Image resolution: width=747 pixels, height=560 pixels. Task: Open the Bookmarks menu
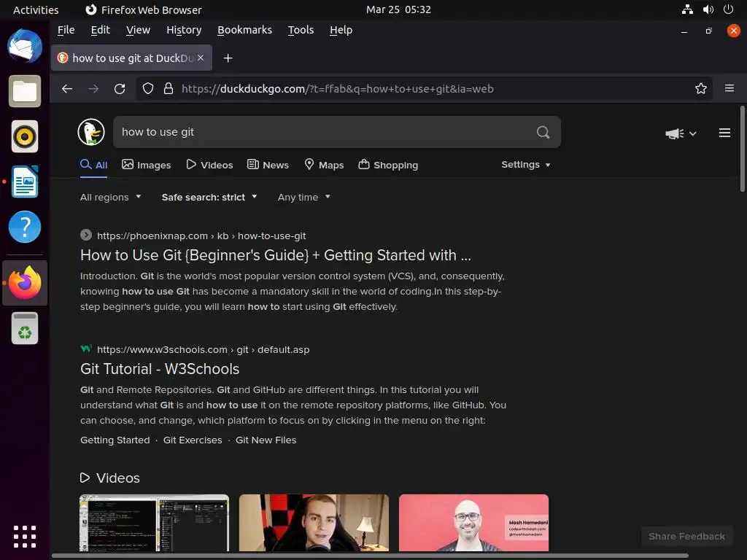(244, 30)
